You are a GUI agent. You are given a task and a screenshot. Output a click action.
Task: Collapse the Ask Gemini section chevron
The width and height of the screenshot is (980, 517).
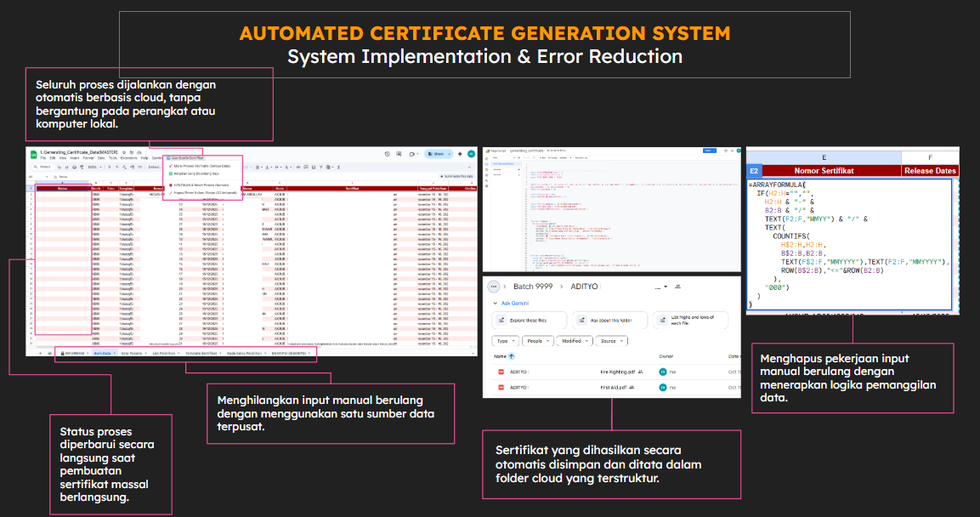[x=494, y=303]
